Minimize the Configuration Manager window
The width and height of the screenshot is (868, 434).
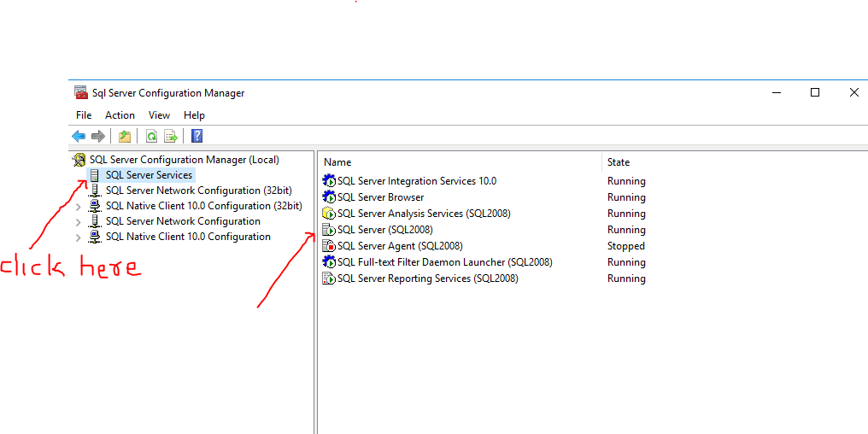777,93
